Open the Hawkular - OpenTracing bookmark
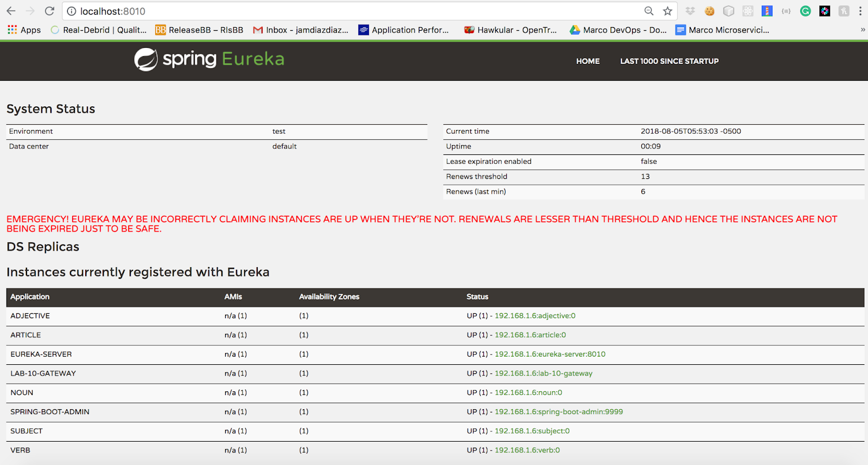This screenshot has width=868, height=465. pos(510,30)
